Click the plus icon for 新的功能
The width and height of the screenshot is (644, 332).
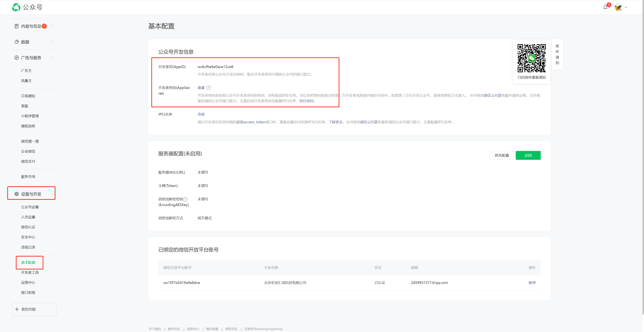tap(17, 309)
